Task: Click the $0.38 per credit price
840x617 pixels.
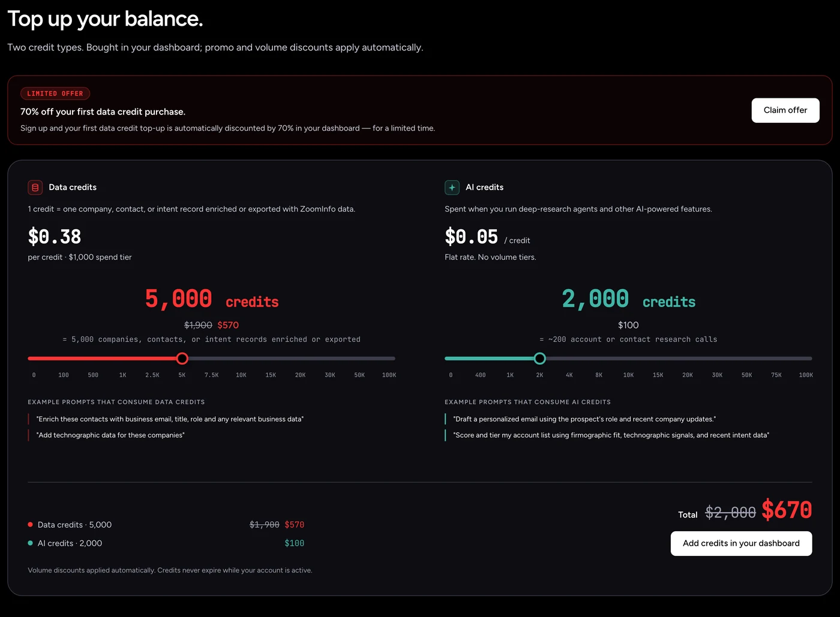Action: (x=55, y=236)
